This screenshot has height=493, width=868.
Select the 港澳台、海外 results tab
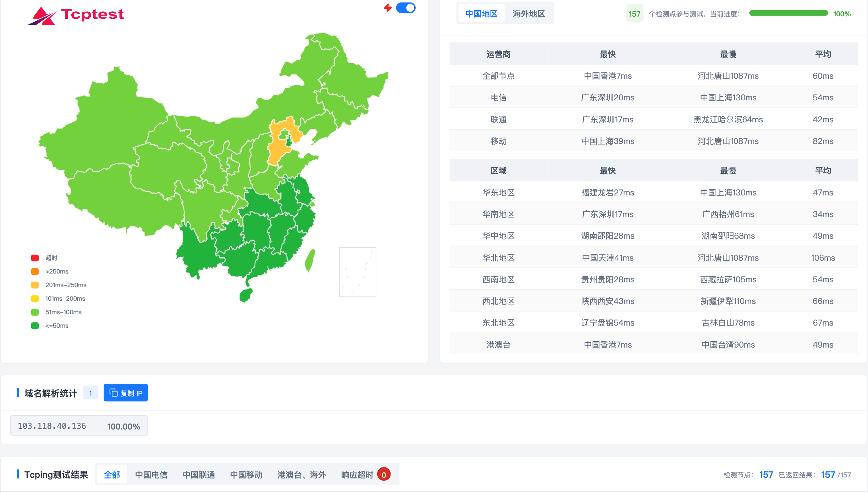coord(302,475)
